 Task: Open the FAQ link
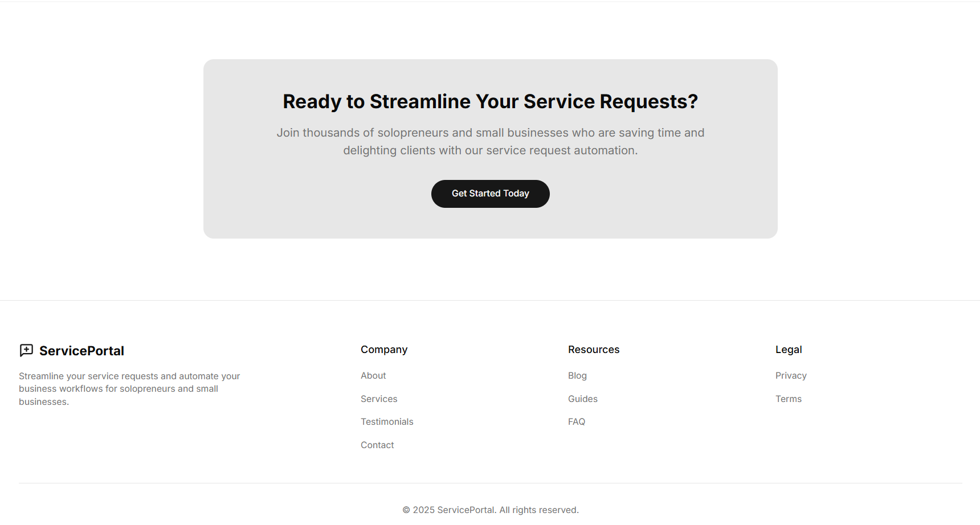577,421
